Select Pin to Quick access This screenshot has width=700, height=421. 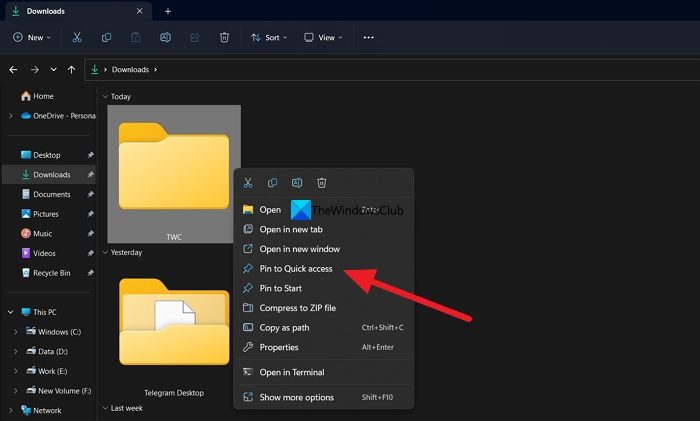pyautogui.click(x=296, y=269)
